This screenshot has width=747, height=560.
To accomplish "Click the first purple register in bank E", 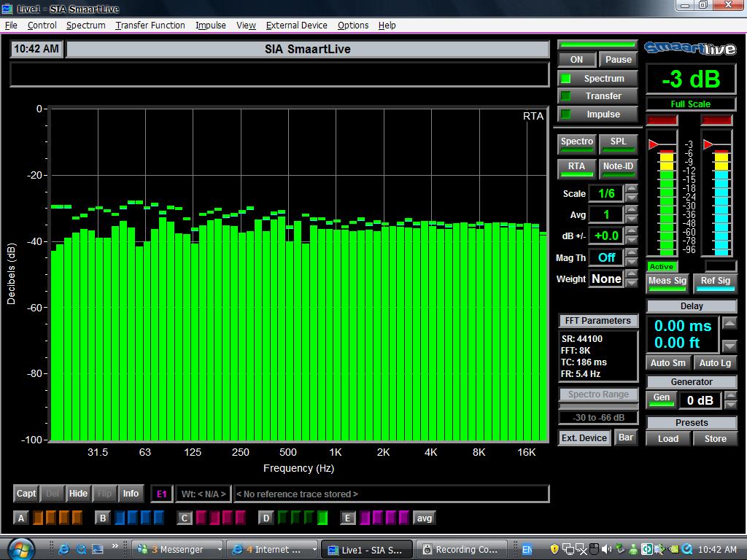I will point(365,518).
